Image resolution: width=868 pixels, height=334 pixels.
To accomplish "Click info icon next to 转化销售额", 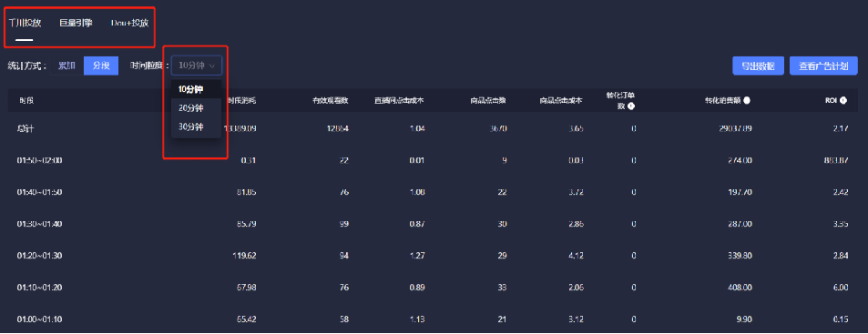I will pyautogui.click(x=747, y=101).
